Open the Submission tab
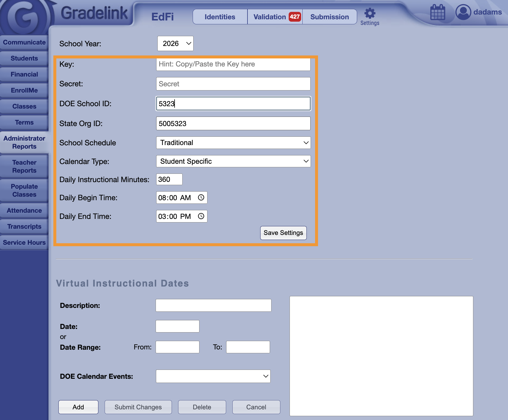This screenshot has height=420, width=508. 329,17
